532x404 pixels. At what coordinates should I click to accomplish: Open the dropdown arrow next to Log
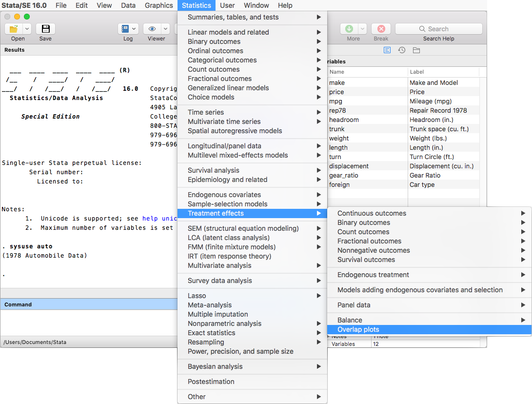pos(134,29)
